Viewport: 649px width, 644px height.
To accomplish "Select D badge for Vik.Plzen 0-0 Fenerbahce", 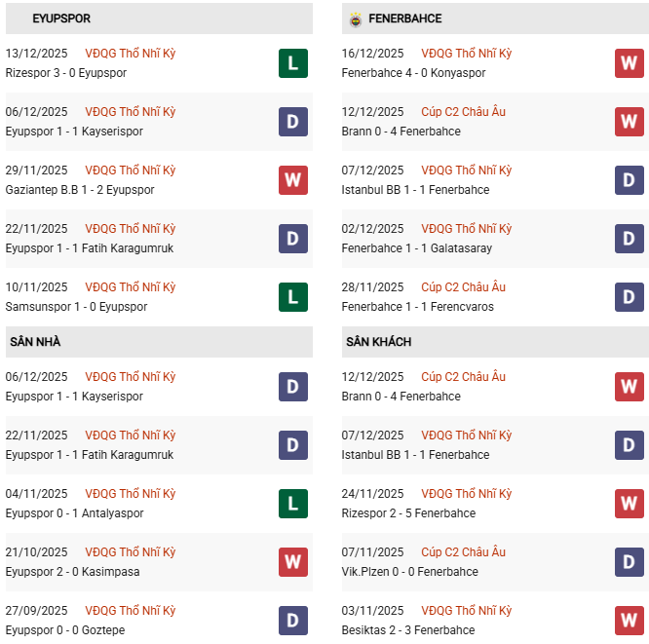I will 629,562.
